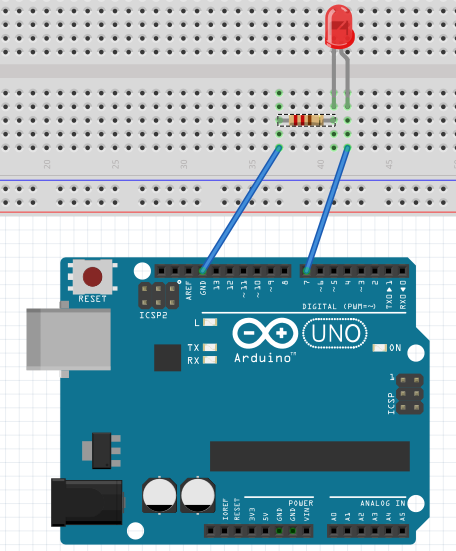Click the GND pin header with wire

tap(202, 271)
